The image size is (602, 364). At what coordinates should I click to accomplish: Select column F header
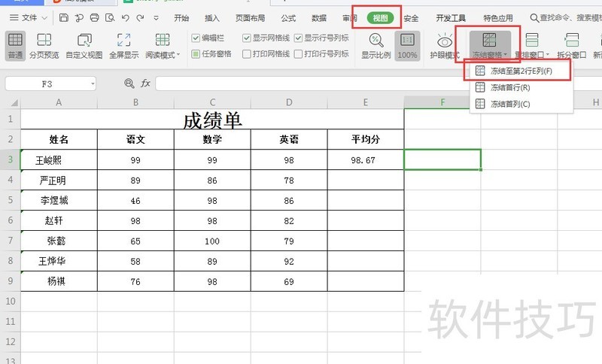(442, 102)
